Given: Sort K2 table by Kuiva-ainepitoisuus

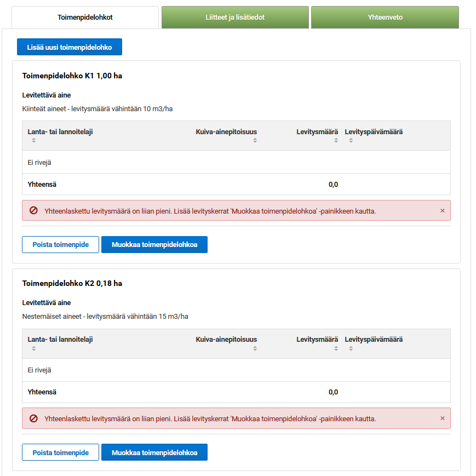Looking at the screenshot, I should (x=226, y=340).
